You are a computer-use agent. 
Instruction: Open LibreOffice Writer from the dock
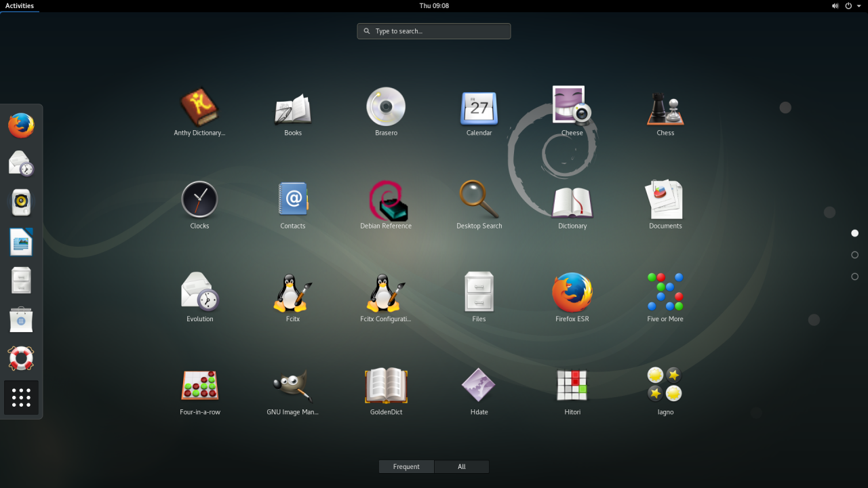tap(21, 242)
